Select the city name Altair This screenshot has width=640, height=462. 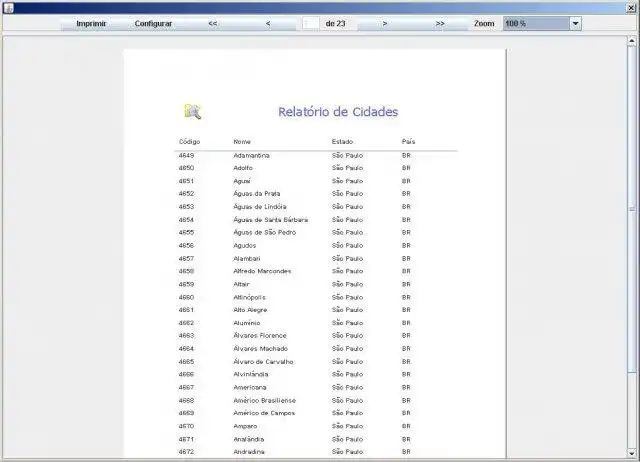tap(241, 284)
